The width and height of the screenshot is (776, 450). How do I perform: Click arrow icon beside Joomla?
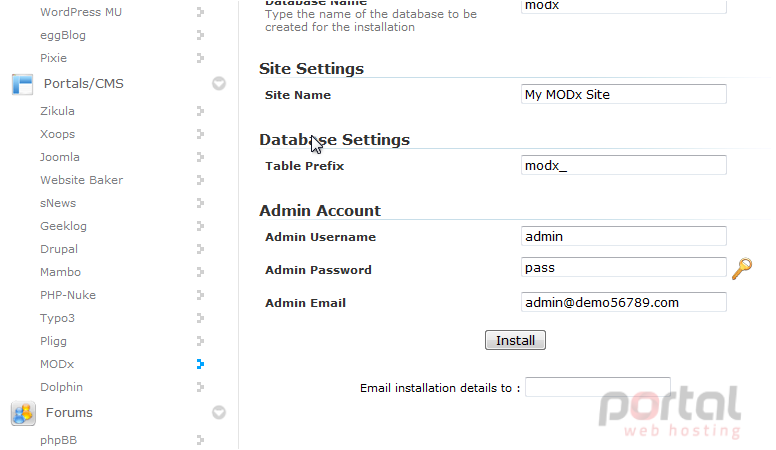coord(200,157)
